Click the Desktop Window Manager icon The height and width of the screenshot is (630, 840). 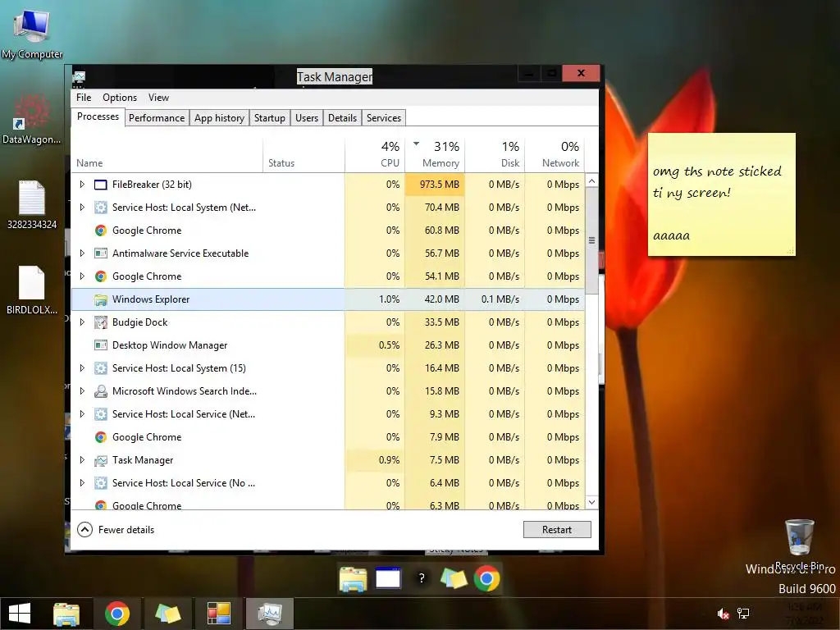[x=100, y=345]
